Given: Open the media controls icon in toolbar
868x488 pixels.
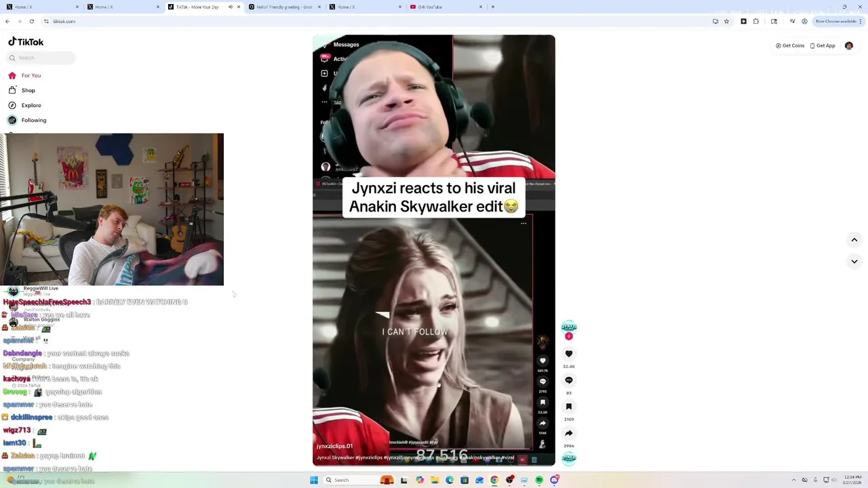Looking at the screenshot, I should coord(792,21).
